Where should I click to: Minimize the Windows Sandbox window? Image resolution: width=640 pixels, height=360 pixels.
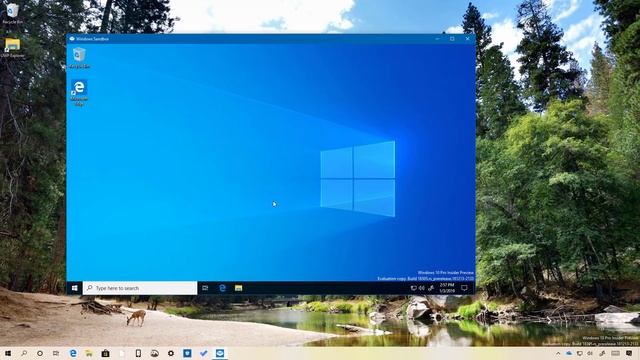coord(438,39)
